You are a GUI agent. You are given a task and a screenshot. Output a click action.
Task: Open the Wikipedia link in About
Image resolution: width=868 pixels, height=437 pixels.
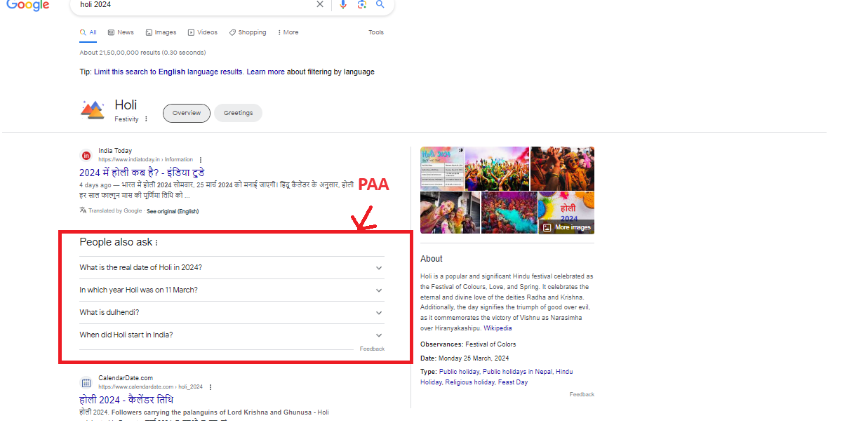[498, 328]
